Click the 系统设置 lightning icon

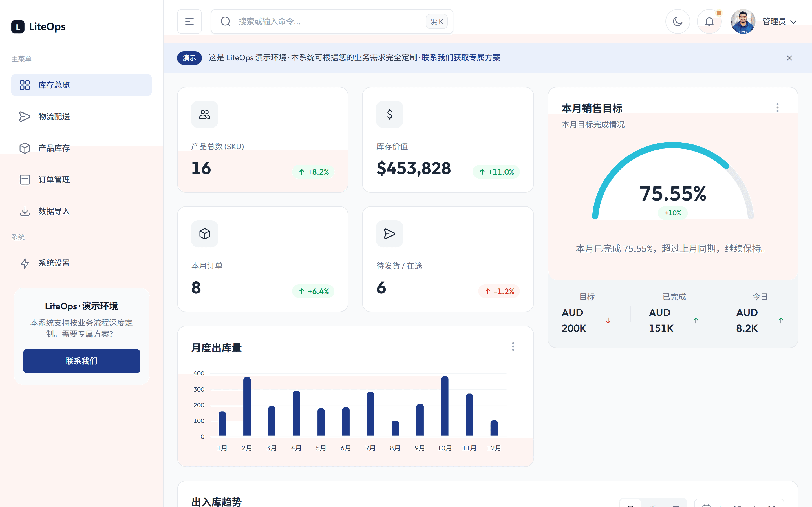click(25, 263)
